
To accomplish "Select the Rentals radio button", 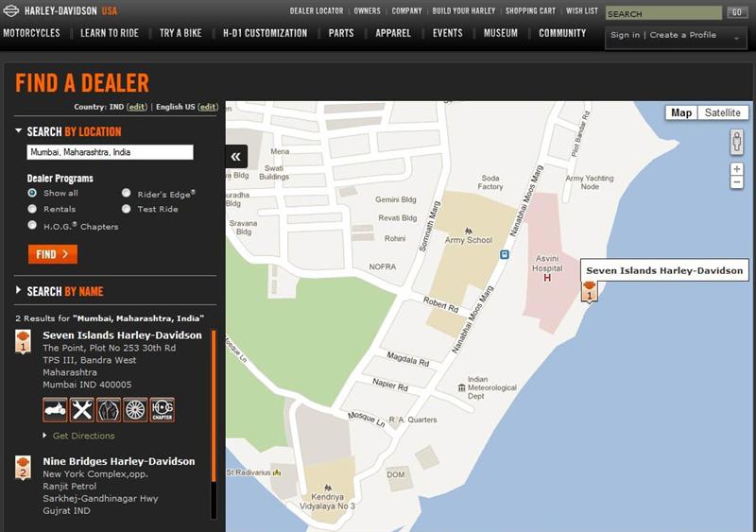I will (x=32, y=209).
